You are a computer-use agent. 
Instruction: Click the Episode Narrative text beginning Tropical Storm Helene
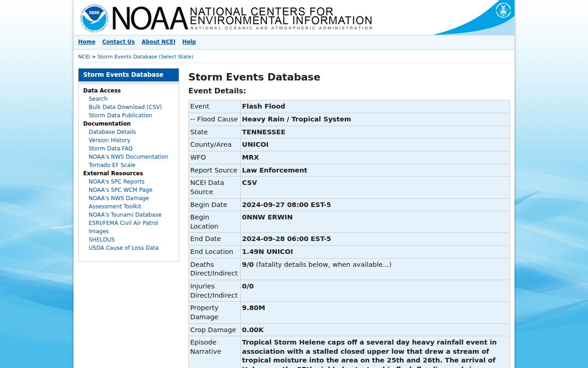369,353
